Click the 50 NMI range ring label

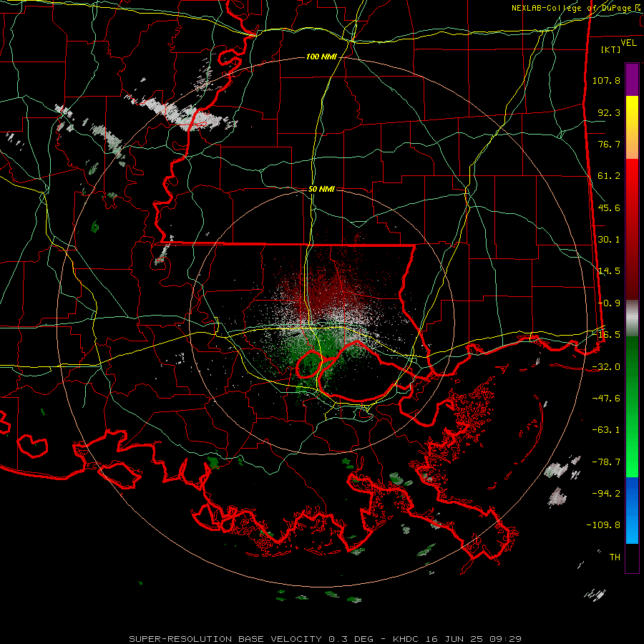321,189
